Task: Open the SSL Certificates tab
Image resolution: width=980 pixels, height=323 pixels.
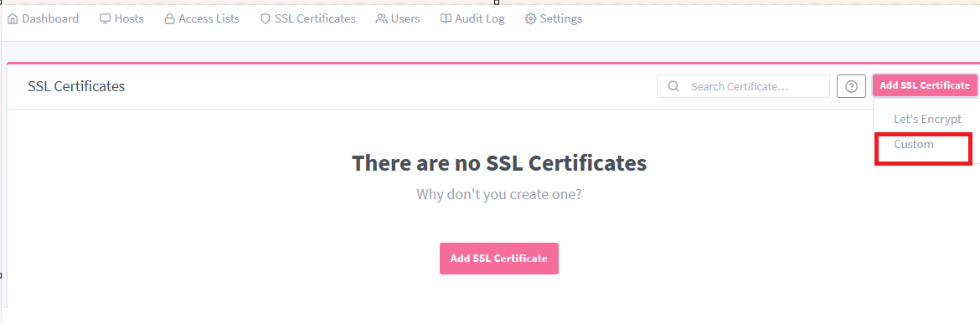Action: pyautogui.click(x=307, y=18)
